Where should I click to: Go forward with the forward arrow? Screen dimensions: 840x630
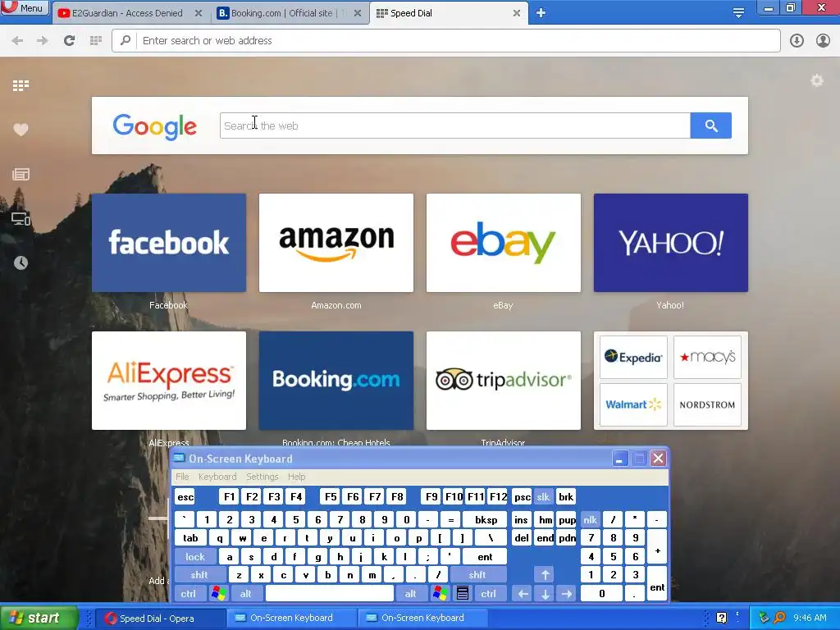[x=43, y=41]
